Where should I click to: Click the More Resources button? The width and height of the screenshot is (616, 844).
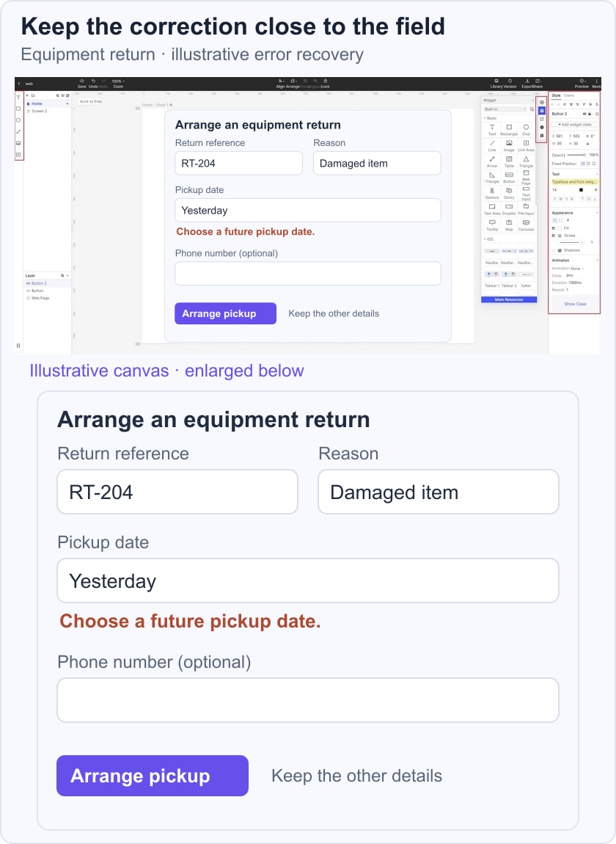(x=509, y=299)
